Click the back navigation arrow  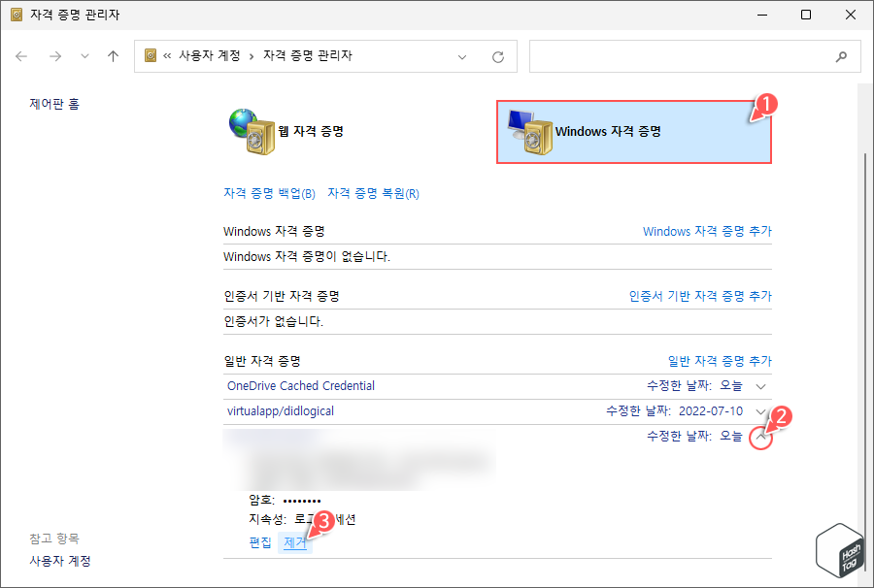click(x=21, y=56)
